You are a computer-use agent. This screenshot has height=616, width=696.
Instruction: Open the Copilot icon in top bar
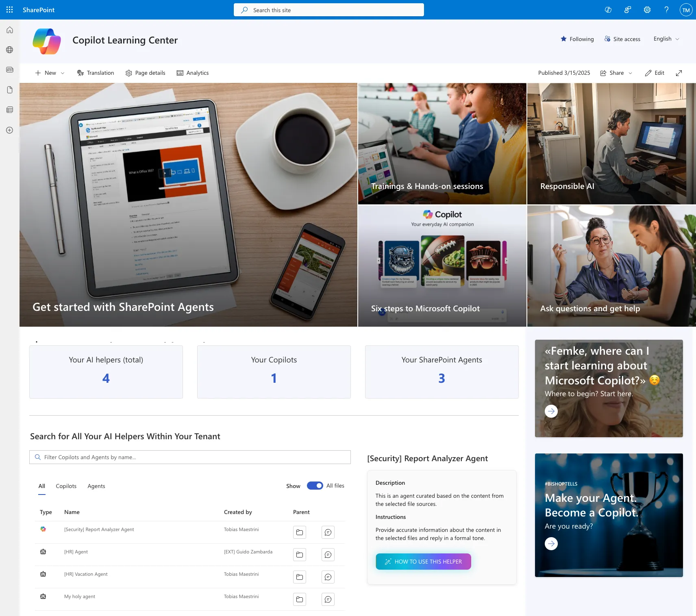pyautogui.click(x=608, y=10)
